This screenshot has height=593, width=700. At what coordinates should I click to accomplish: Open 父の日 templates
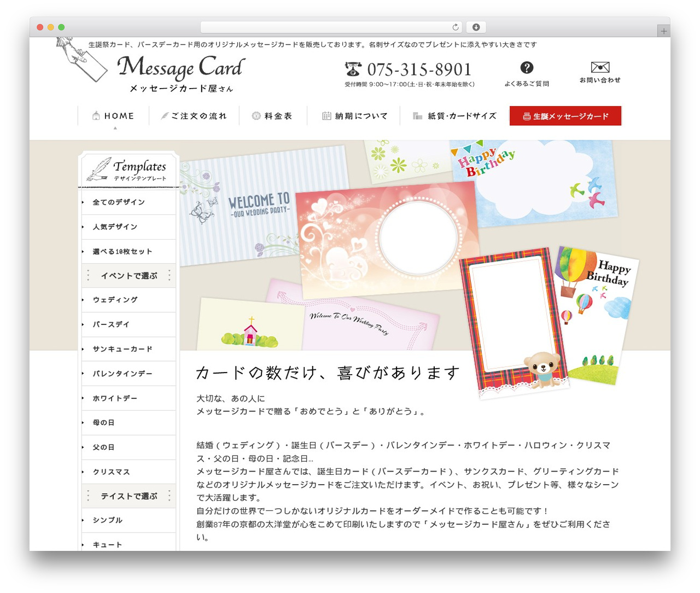(x=129, y=447)
